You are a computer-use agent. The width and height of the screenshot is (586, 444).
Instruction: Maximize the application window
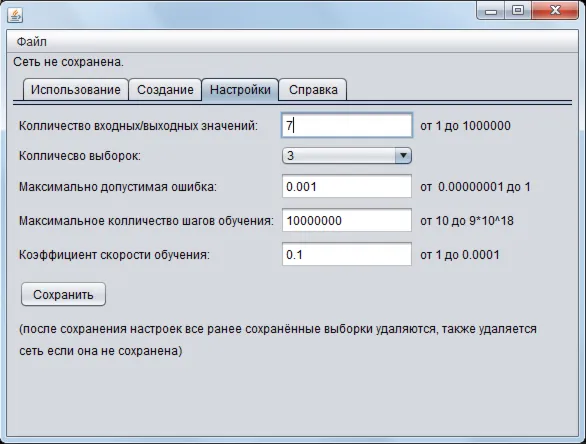[518, 10]
